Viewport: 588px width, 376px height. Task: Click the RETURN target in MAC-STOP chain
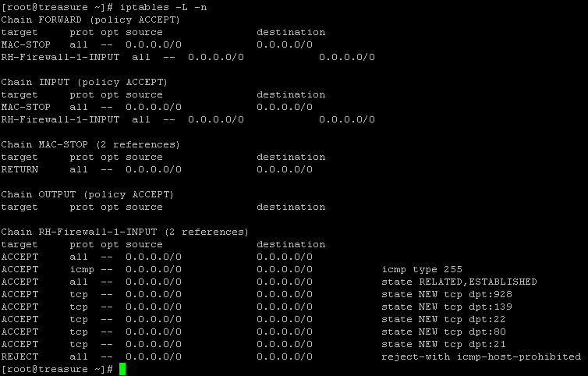(x=19, y=169)
